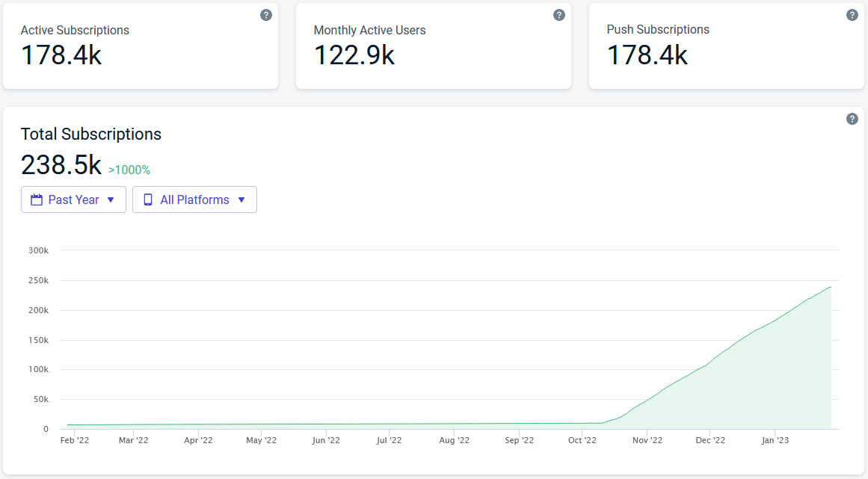Click the chart line's peak end point
Viewport: 868px width, 479px height.
(x=831, y=286)
